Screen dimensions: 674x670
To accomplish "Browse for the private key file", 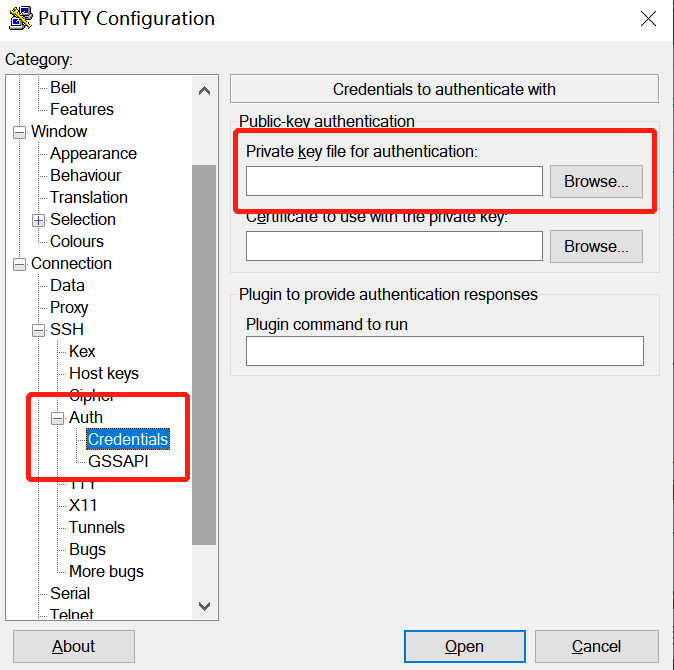I will coord(596,182).
